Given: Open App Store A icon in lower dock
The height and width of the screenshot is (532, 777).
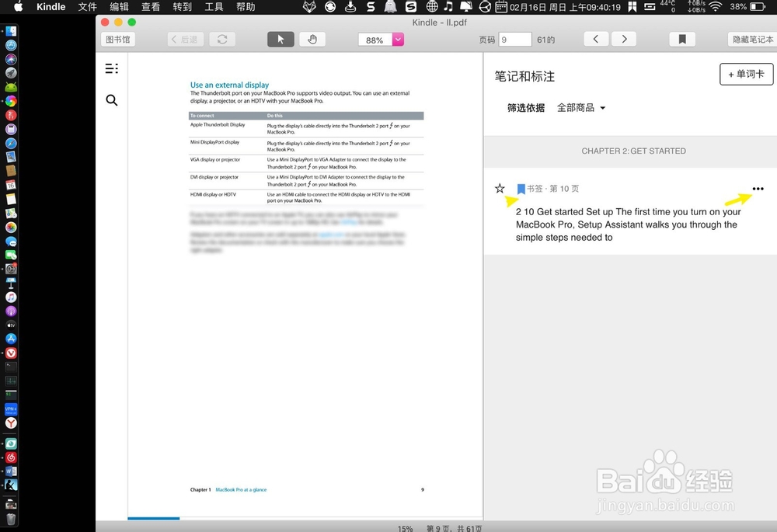Looking at the screenshot, I should [11, 339].
